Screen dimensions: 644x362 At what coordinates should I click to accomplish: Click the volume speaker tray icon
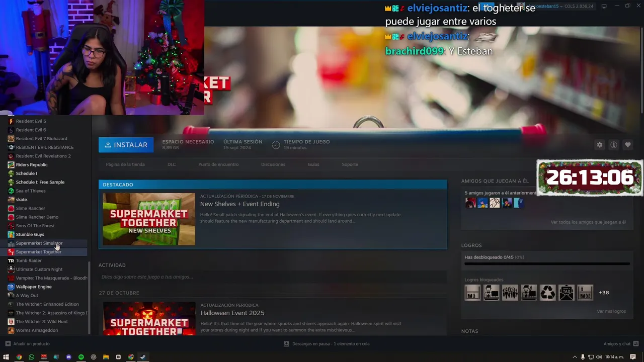coord(599,357)
